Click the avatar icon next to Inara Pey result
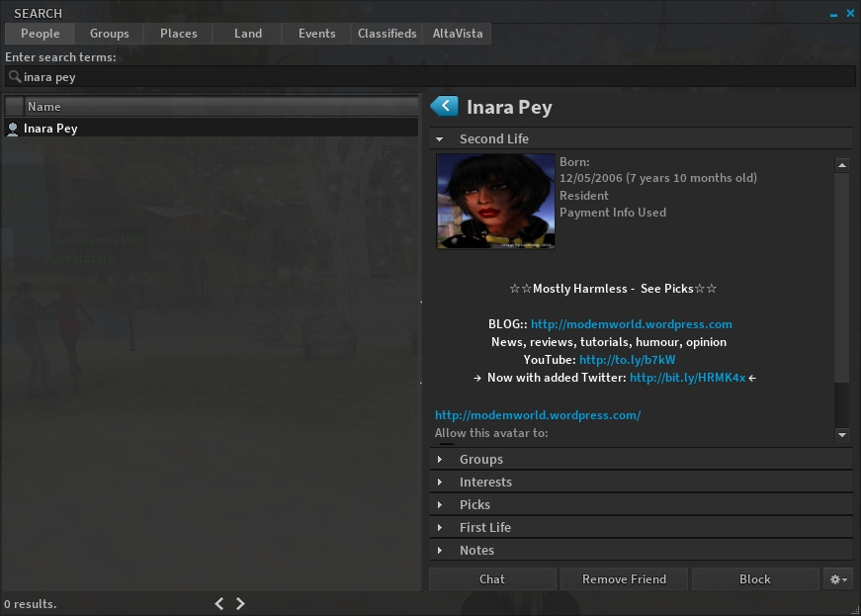861x616 pixels. pos(13,129)
